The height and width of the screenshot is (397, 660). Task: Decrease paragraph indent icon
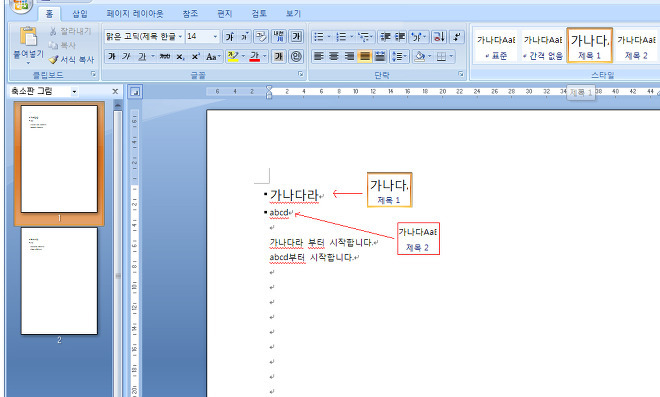point(385,37)
